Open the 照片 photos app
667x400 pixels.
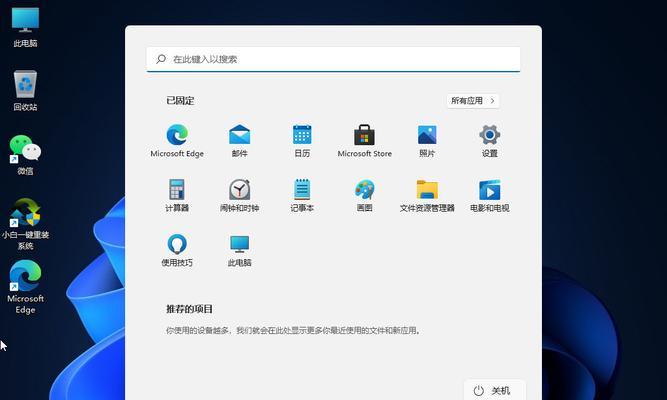pos(427,141)
